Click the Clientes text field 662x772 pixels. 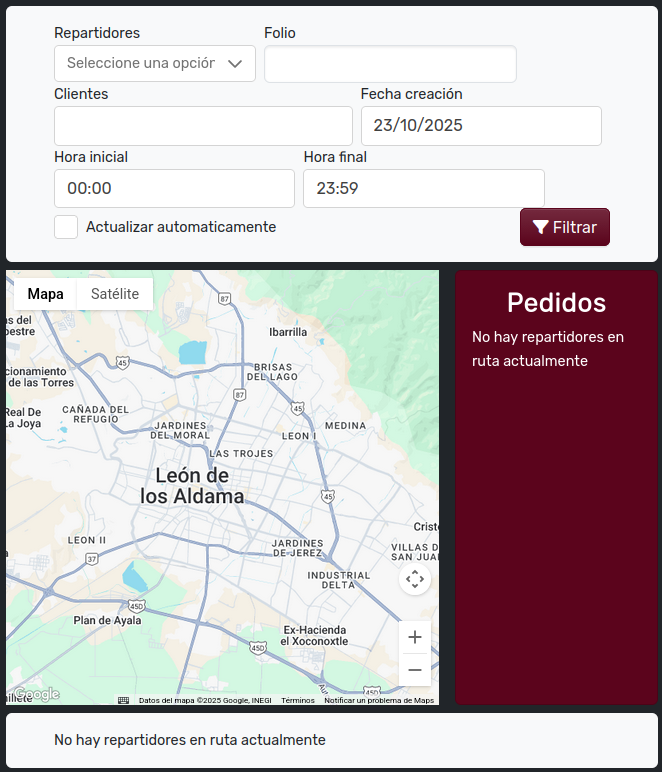(x=203, y=126)
